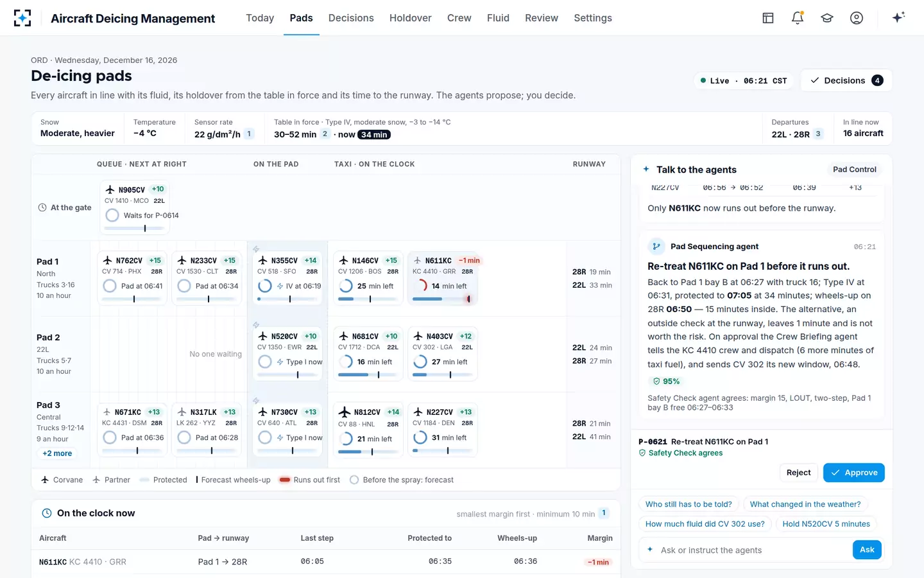The width and height of the screenshot is (924, 578).
Task: Click the N611KC airplane icon on Pad 1
Action: [x=418, y=260]
